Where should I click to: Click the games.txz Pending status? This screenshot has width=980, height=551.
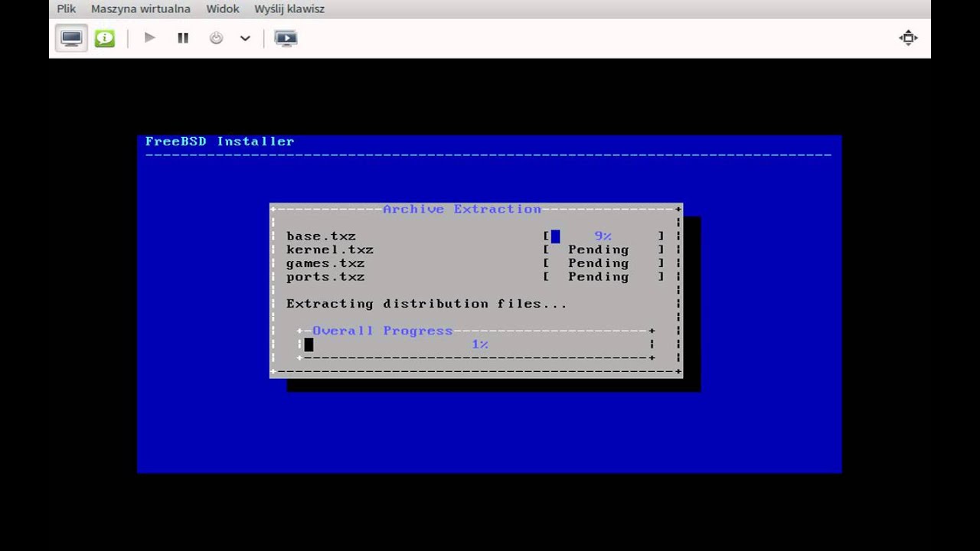point(598,263)
